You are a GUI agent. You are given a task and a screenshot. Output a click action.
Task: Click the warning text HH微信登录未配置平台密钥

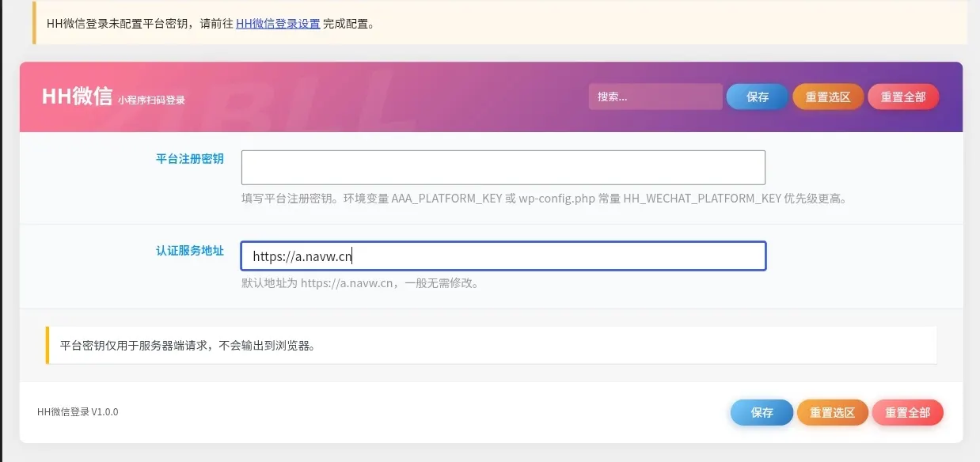point(211,24)
